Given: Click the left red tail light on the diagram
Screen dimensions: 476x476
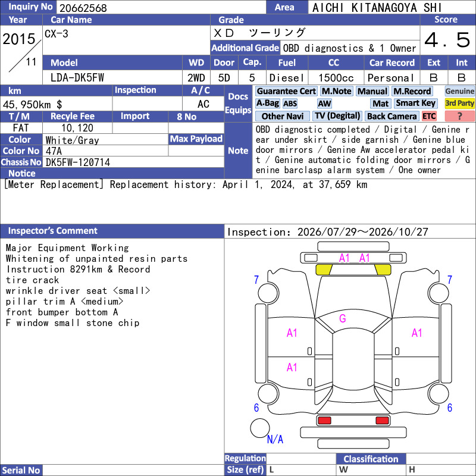Looking at the screenshot, I should pyautogui.click(x=324, y=421).
